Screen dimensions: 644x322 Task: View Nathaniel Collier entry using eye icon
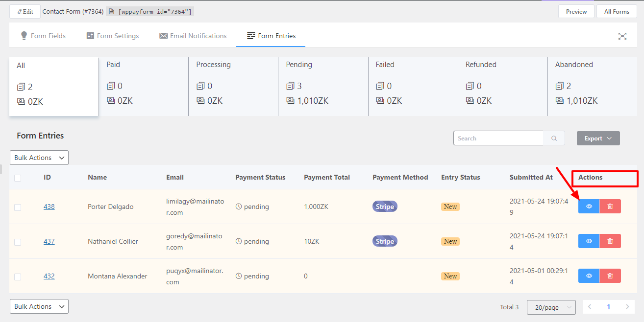pyautogui.click(x=589, y=241)
